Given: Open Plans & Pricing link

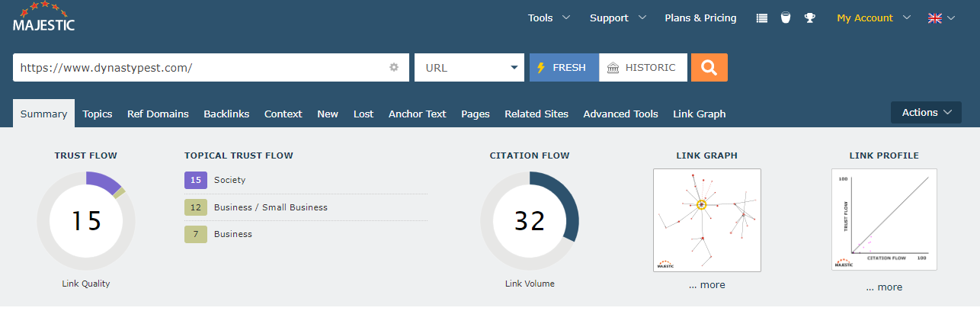Looking at the screenshot, I should (x=700, y=18).
